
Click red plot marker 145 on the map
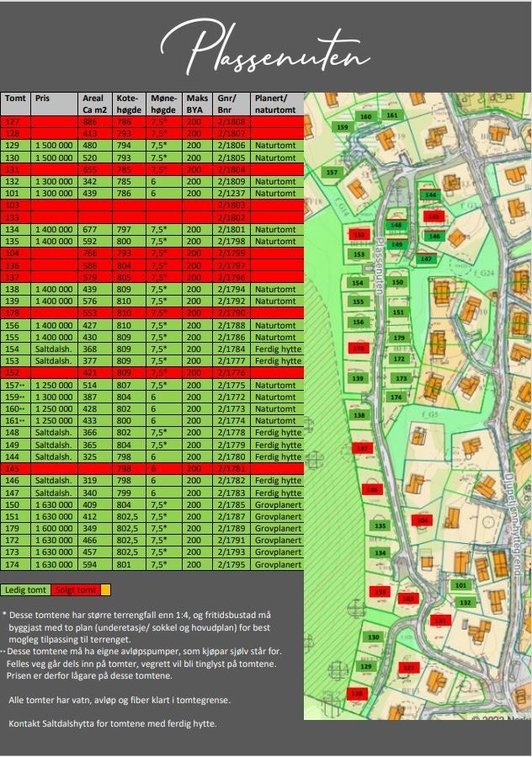coord(434,216)
